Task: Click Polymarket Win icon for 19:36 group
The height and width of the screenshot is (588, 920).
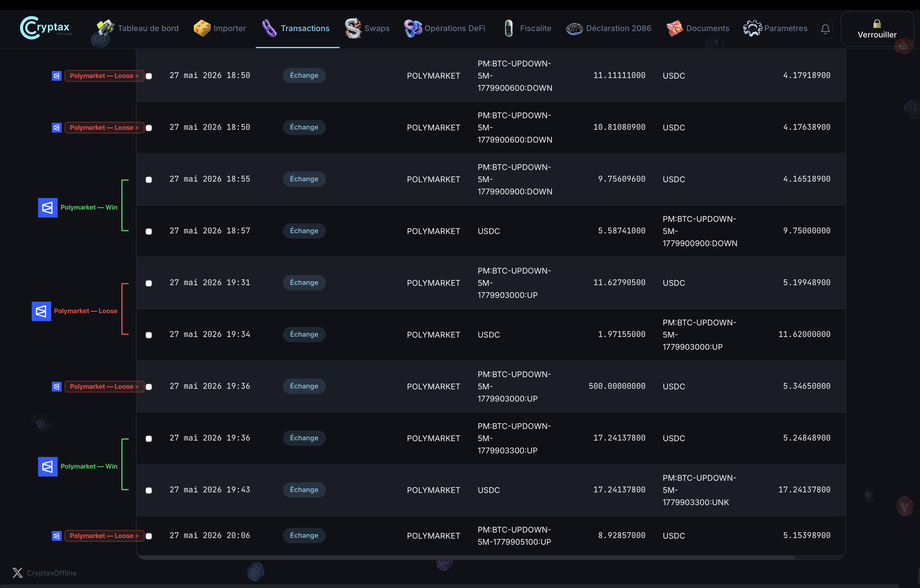Action: (48, 466)
